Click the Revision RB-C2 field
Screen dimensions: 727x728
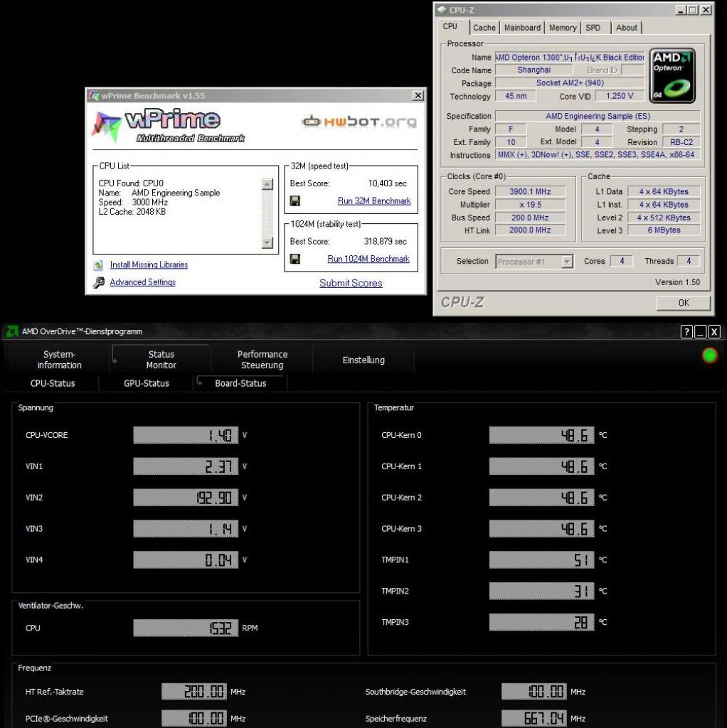click(681, 142)
